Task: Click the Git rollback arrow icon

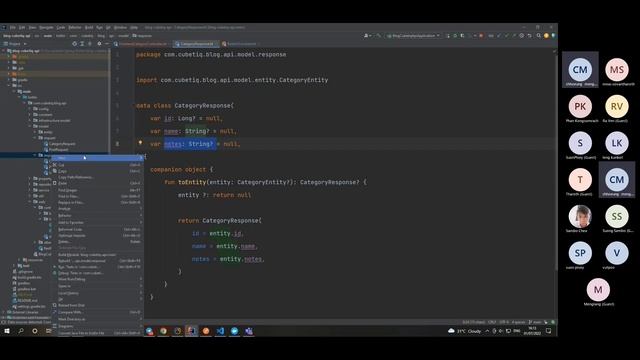Action: 529,36
